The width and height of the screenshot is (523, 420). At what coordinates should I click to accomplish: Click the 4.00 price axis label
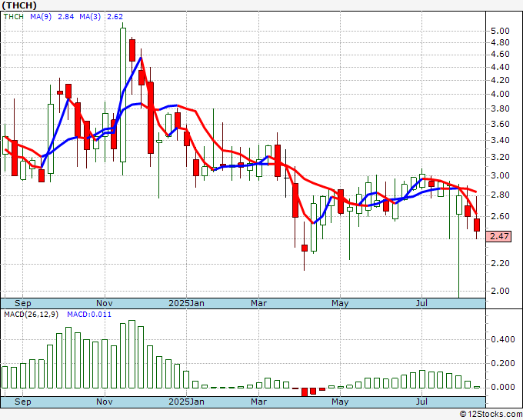tap(501, 94)
